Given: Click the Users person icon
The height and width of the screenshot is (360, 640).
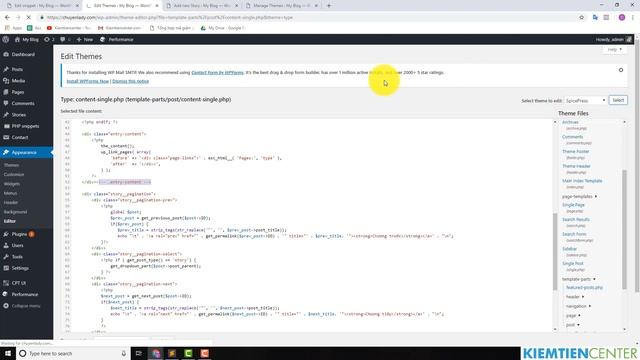Looking at the screenshot, I should pyautogui.click(x=6, y=246).
